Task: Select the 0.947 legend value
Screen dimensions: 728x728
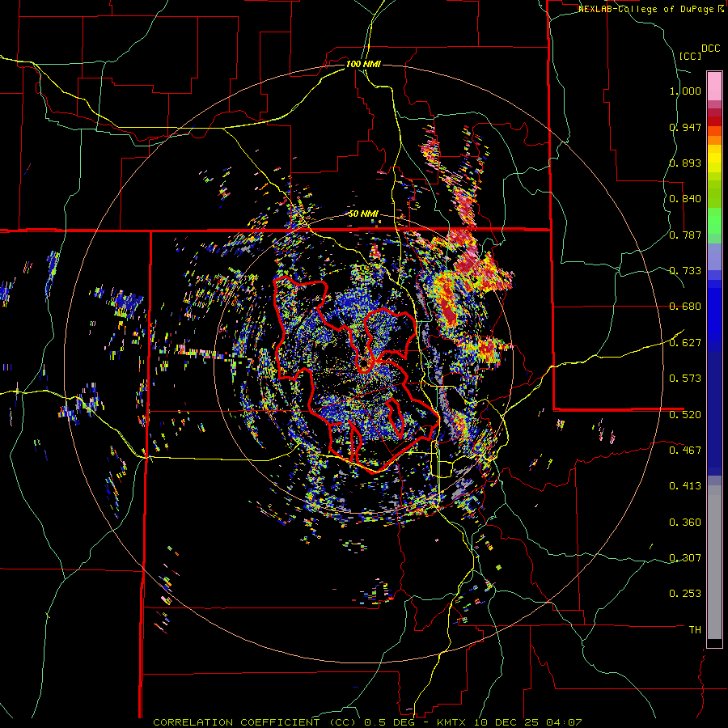Action: point(685,127)
